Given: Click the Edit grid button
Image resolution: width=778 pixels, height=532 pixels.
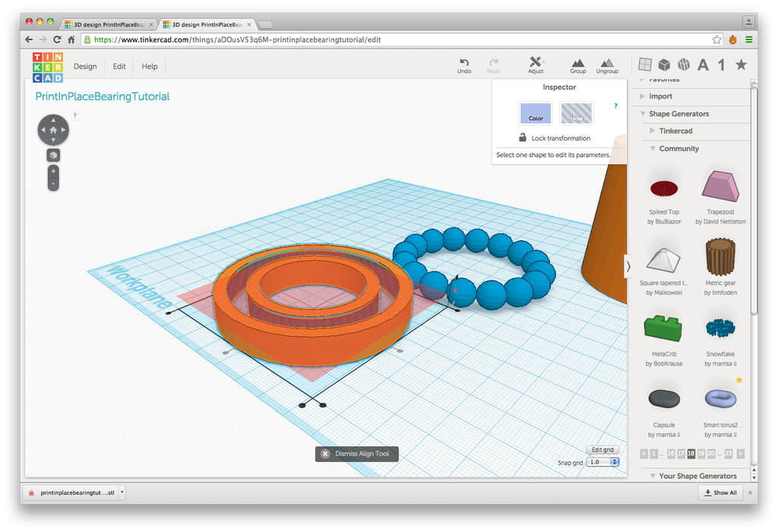Looking at the screenshot, I should [602, 450].
